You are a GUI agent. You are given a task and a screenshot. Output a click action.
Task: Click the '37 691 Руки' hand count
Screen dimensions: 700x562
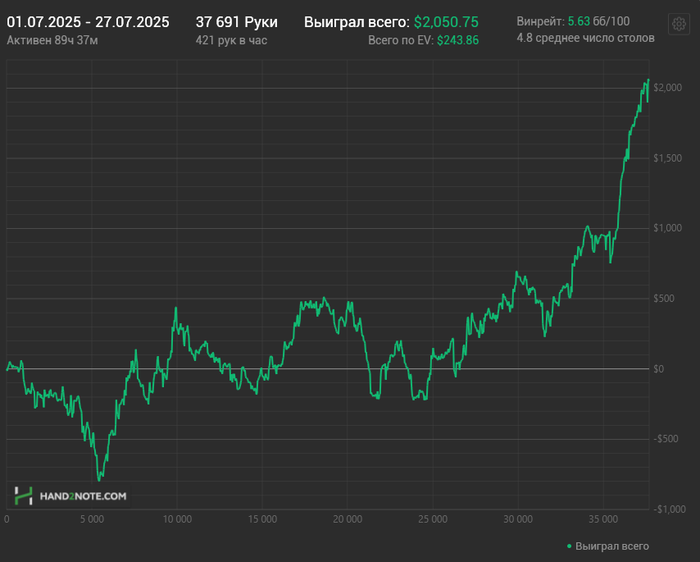coord(237,22)
